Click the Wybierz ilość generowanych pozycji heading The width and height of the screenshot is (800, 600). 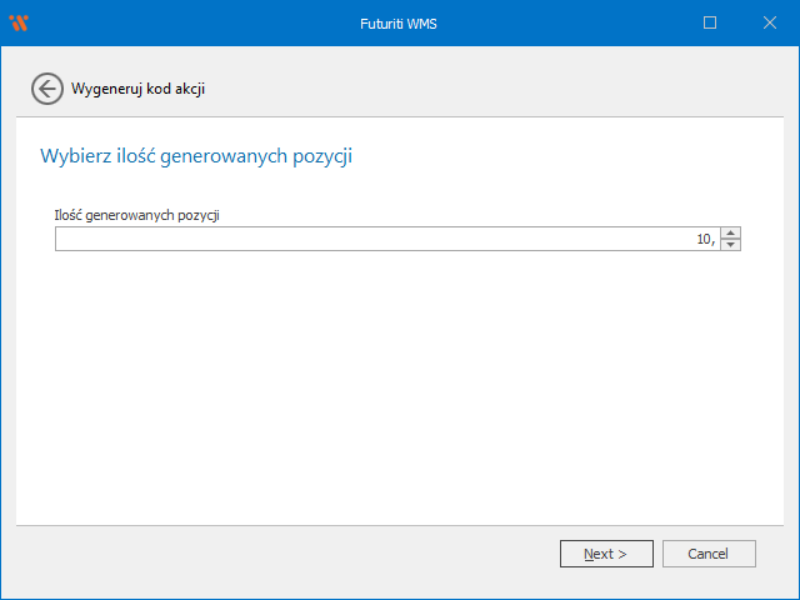pyautogui.click(x=196, y=156)
